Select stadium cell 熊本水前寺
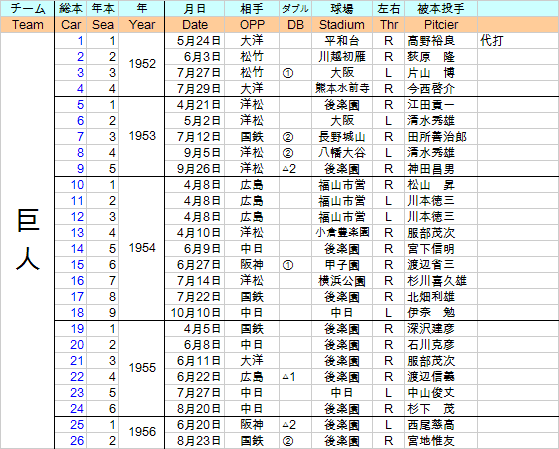Viewport: 559px width, 449px height. (342, 88)
